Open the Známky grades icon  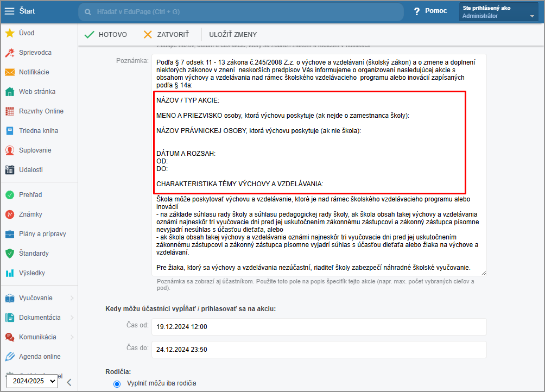pyautogui.click(x=9, y=214)
